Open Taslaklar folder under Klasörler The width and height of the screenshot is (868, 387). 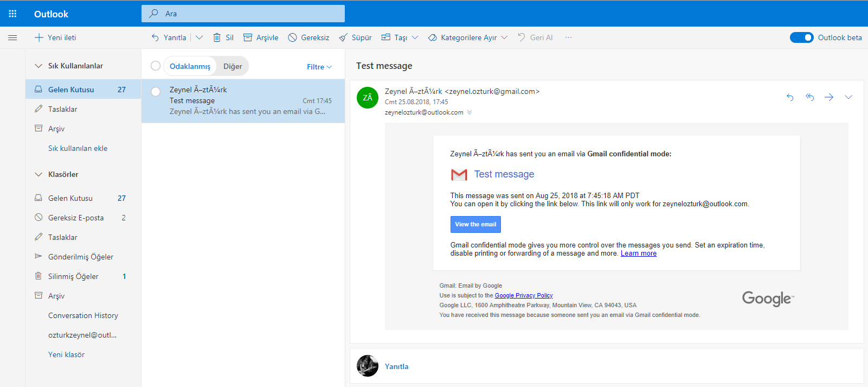pos(83,237)
